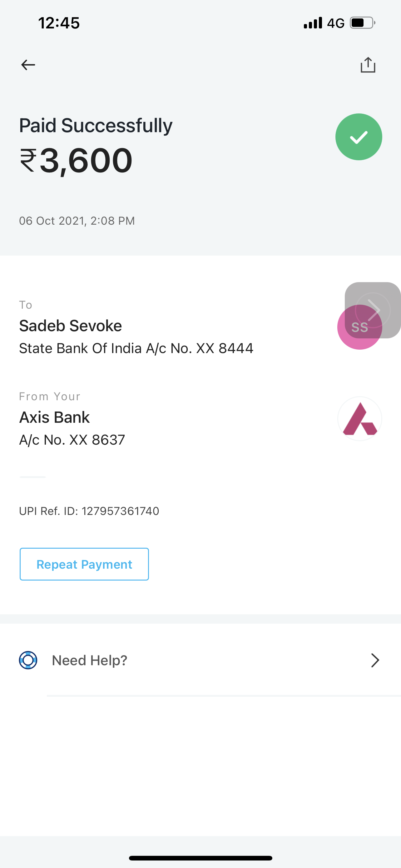Tap the green success checkmark icon
This screenshot has height=868, width=401.
coord(359,137)
